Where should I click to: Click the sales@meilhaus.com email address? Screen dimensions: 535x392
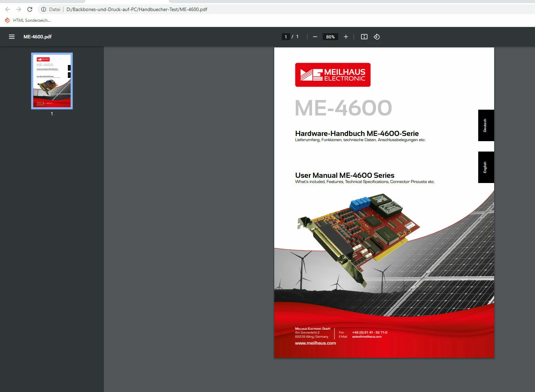click(367, 337)
